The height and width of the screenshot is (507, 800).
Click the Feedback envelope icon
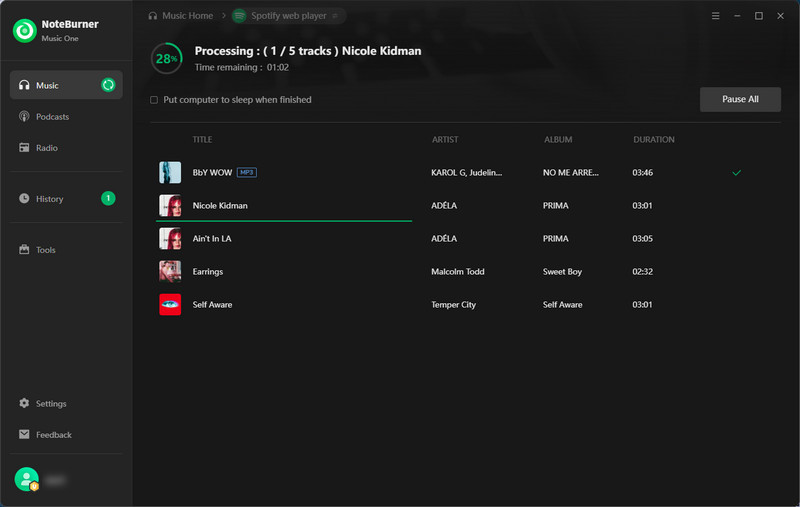(x=24, y=434)
